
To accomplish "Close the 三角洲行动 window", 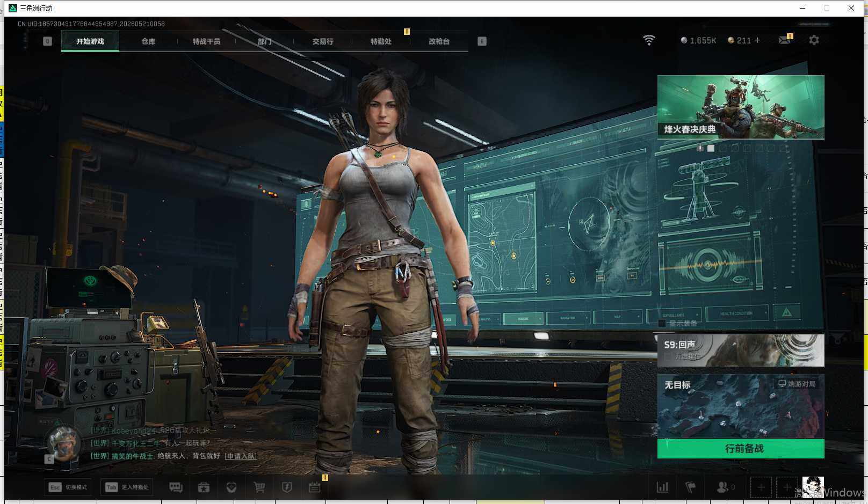I will [x=851, y=8].
